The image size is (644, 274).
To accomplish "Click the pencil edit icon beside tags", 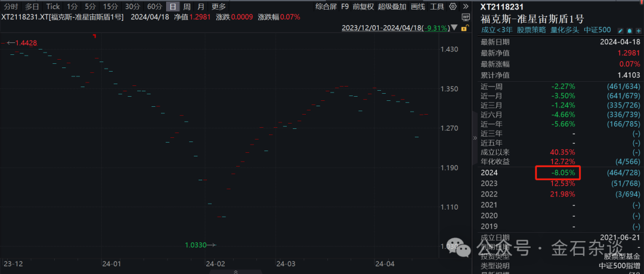I will pos(620,30).
